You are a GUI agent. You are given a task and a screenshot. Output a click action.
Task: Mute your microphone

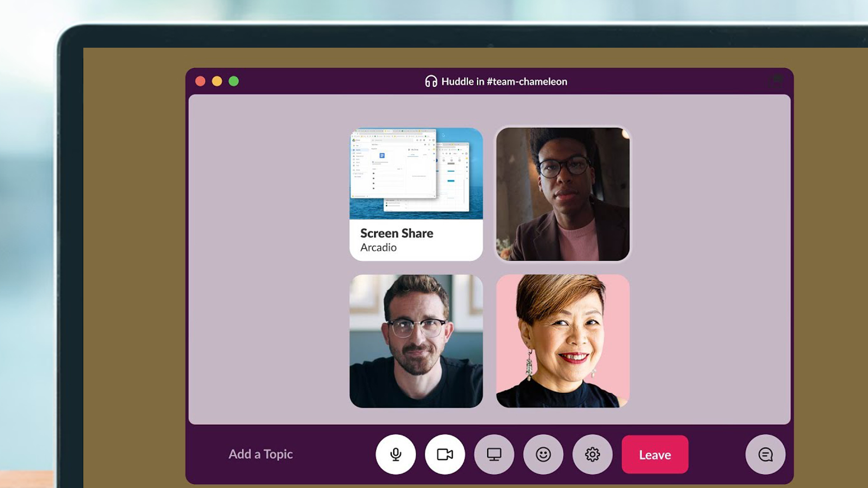396,454
